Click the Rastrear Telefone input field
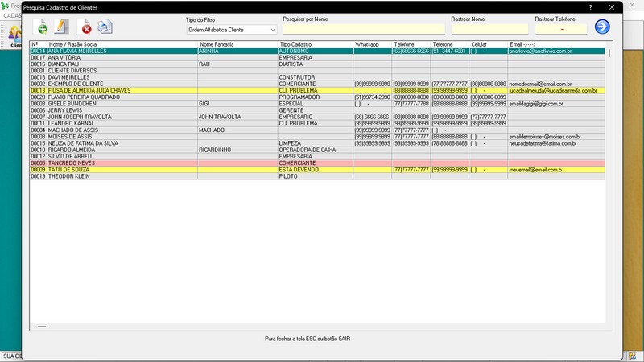Screen dimensions: 644x362 point(561,29)
